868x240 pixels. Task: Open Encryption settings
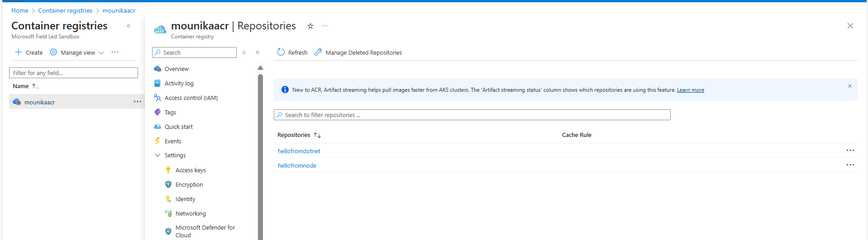click(x=189, y=184)
